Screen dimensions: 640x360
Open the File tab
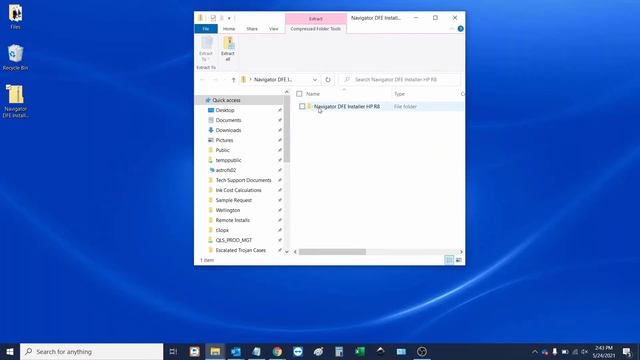[x=206, y=29]
